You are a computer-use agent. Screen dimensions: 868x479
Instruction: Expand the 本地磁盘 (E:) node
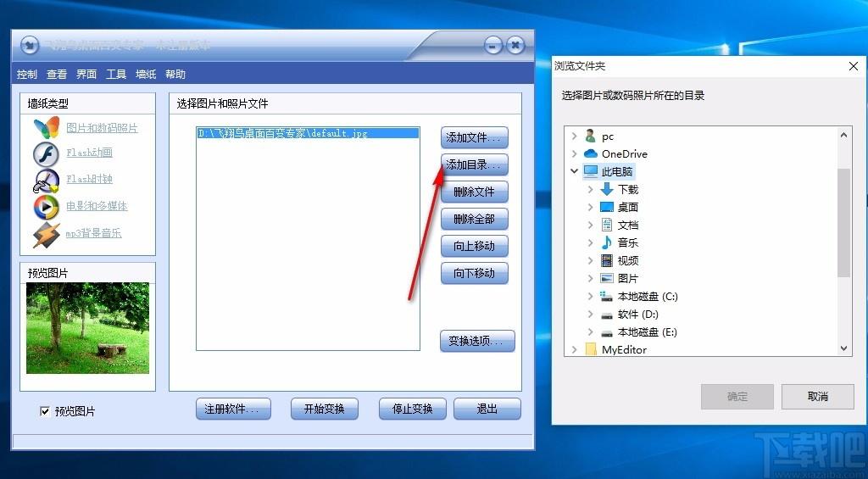tap(590, 331)
